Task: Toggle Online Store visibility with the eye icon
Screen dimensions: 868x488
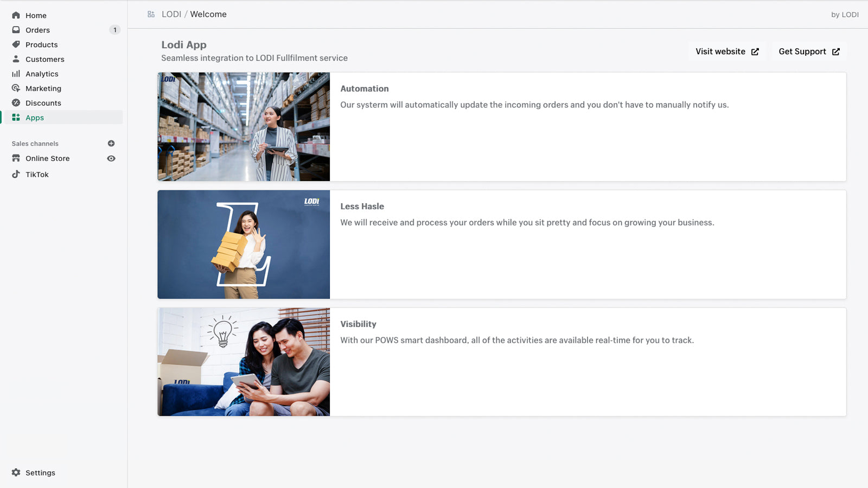Action: pos(111,158)
